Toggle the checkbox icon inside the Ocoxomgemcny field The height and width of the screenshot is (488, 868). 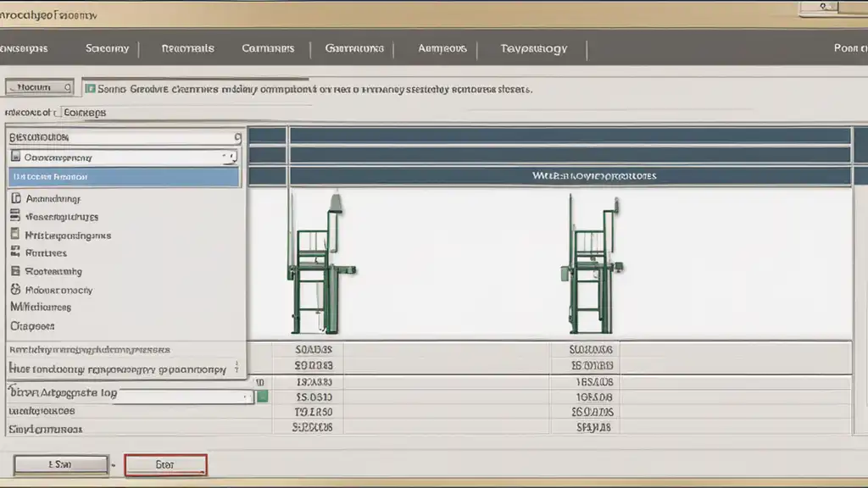[15, 157]
